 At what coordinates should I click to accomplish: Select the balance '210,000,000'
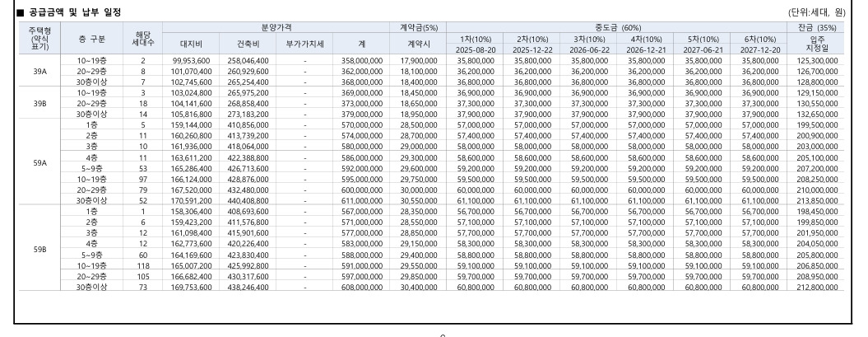[816, 190]
